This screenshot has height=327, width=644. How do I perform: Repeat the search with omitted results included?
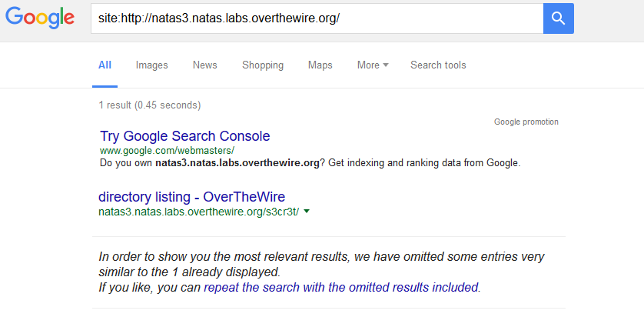tap(341, 287)
